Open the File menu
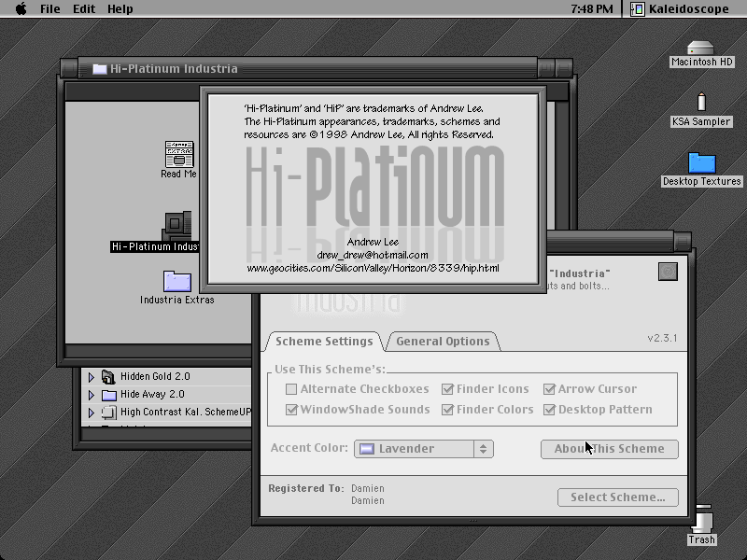This screenshot has height=560, width=747. (50, 9)
